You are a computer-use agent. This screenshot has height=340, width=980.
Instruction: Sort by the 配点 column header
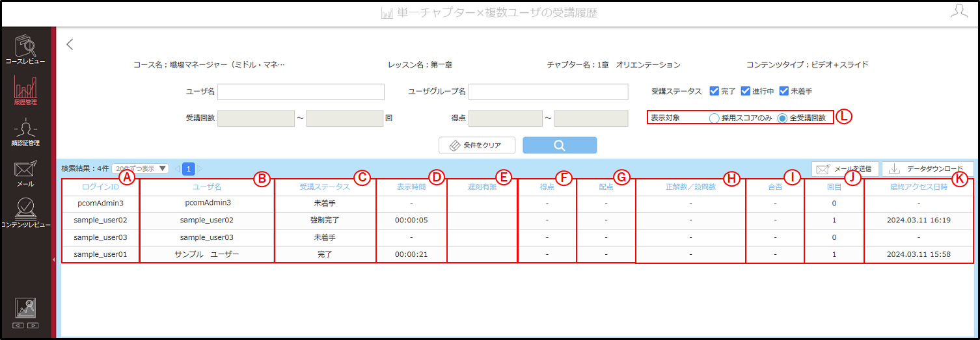tap(606, 187)
